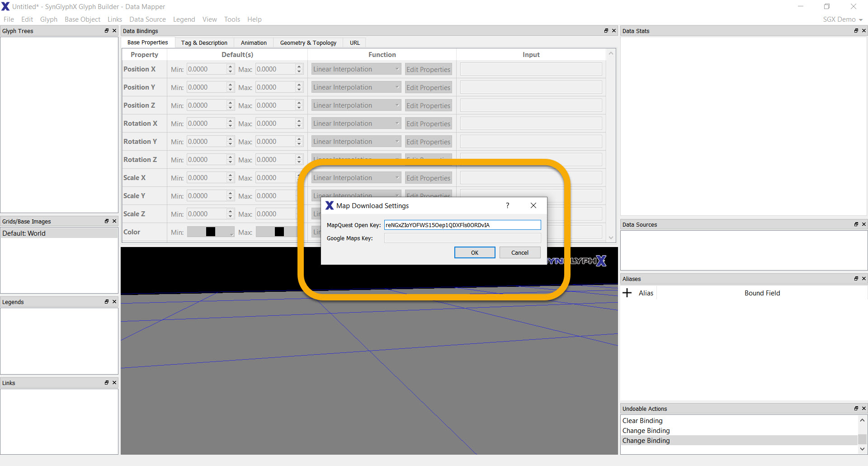Open the SGX Demo dropdown
Viewport: 868px width, 466px height.
click(x=843, y=19)
